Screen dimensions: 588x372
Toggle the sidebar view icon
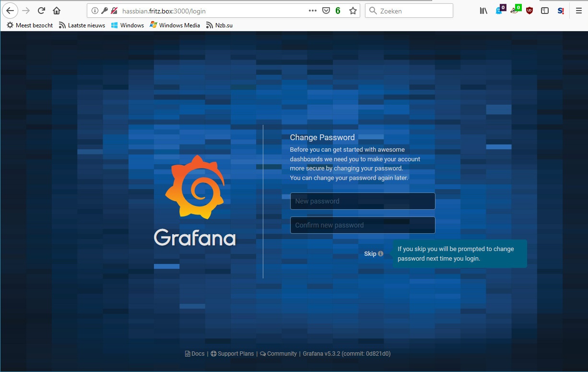pos(545,11)
